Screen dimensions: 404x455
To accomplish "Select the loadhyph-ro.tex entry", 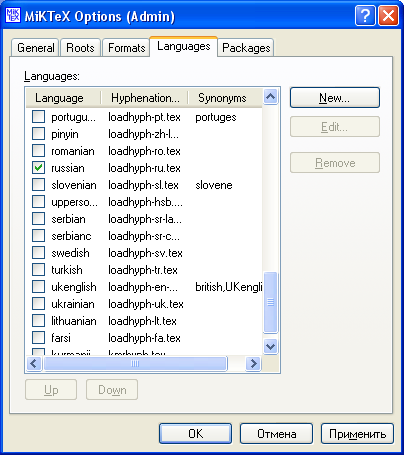I will click(x=144, y=151).
